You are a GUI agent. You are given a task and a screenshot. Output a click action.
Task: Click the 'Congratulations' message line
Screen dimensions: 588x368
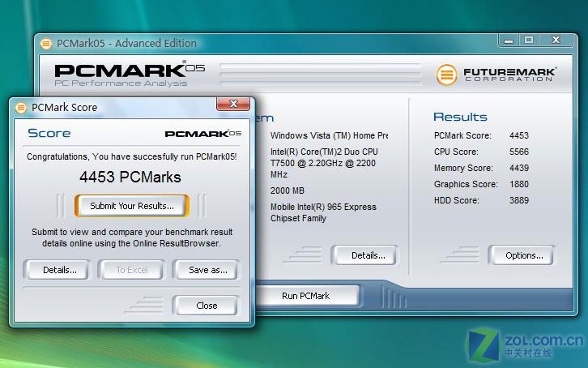[x=132, y=156]
